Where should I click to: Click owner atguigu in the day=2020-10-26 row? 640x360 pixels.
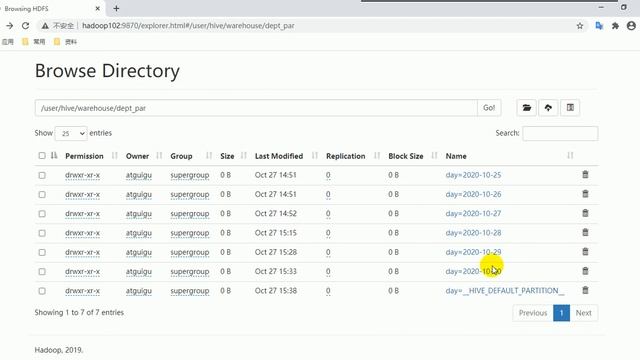139,194
